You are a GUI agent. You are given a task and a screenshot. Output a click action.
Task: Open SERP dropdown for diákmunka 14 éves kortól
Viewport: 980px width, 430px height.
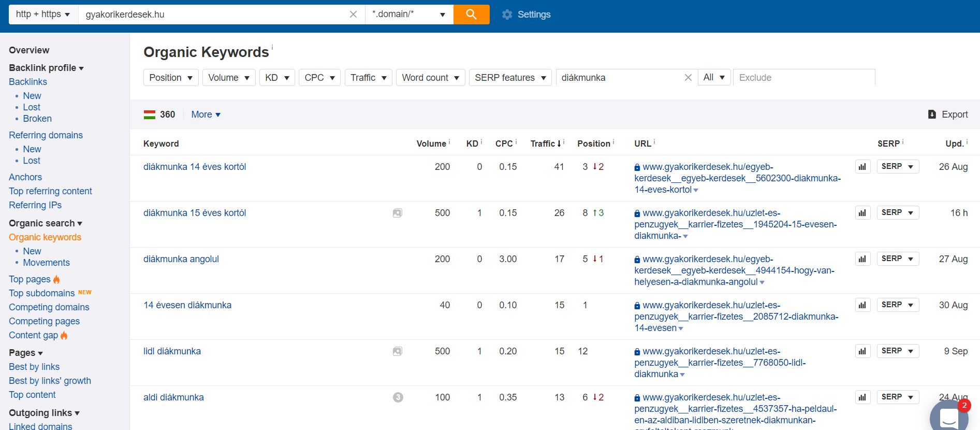[898, 167]
